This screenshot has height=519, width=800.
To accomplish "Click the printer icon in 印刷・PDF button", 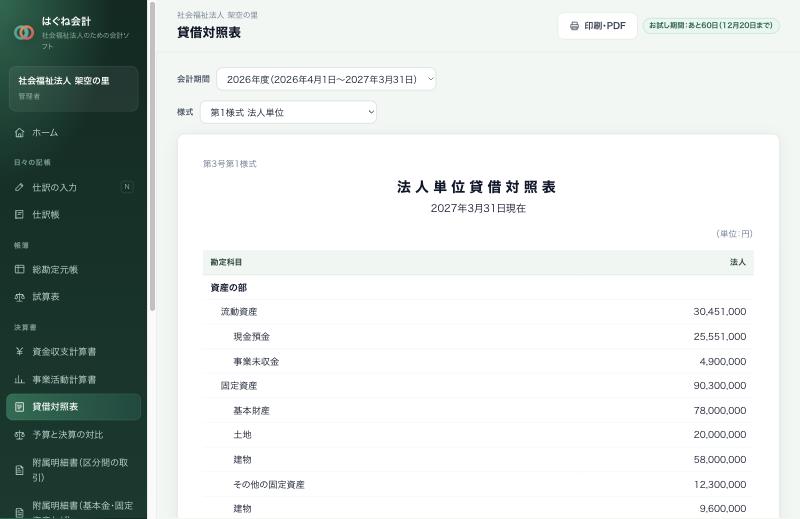I will 574,26.
